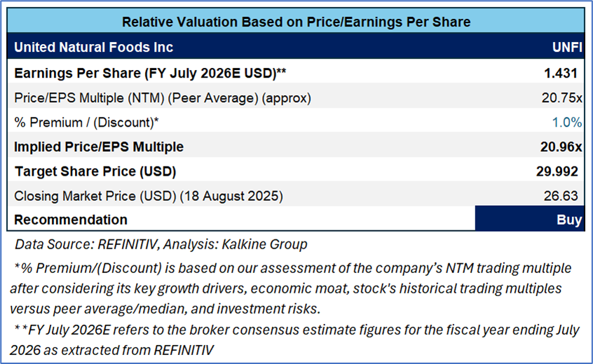The width and height of the screenshot is (593, 364).
Task: Click the 1.431 EPS value
Action: click(564, 73)
